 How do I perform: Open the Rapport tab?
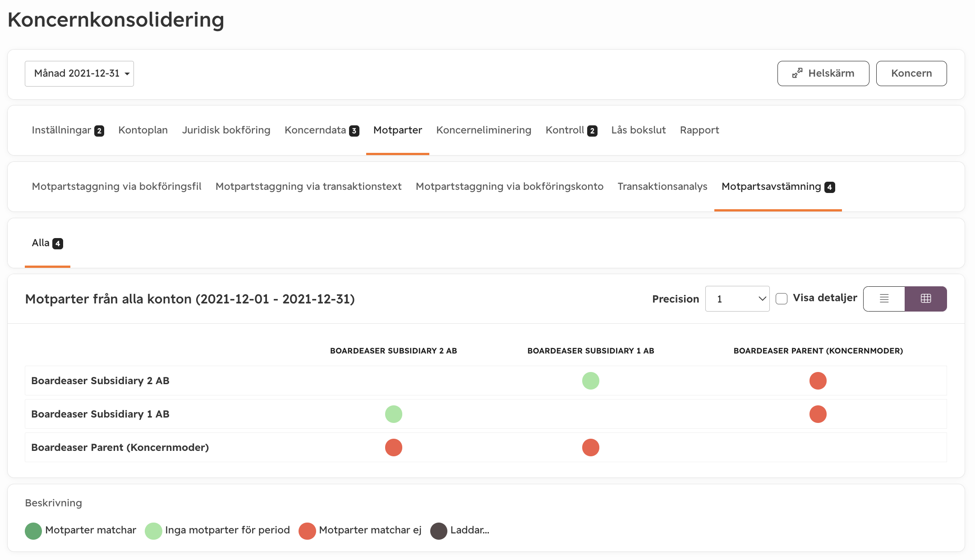[699, 130]
